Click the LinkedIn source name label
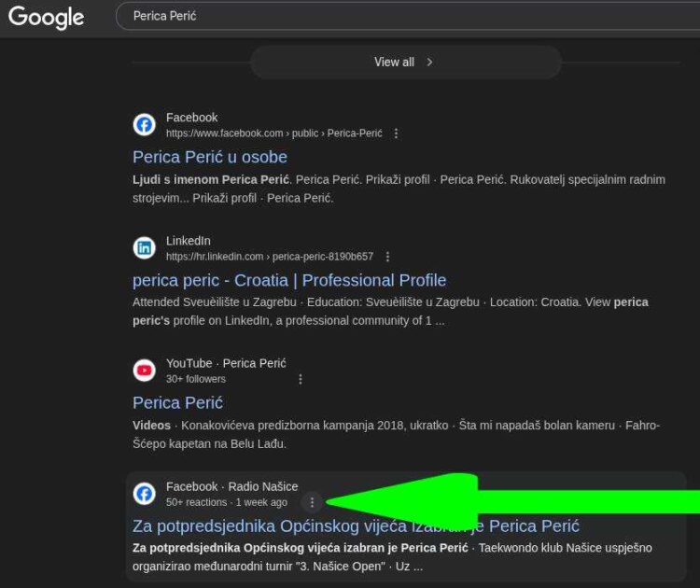Image resolution: width=700 pixels, height=588 pixels. (x=188, y=241)
